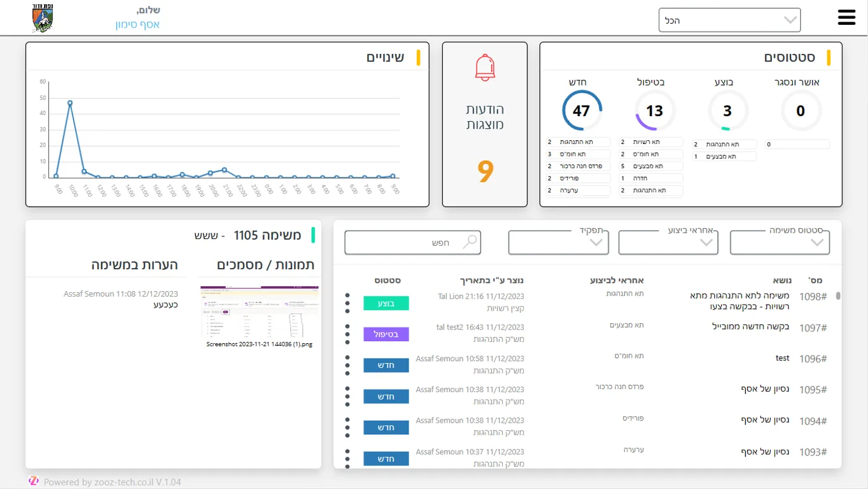868x489 pixels.
Task: Click the search magnifier icon
Action: [471, 241]
